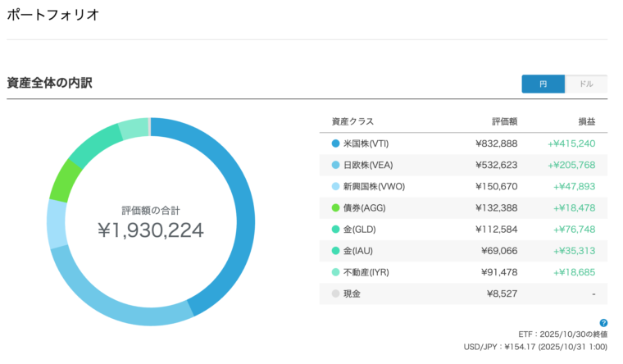Click the total valuation ¥1,930,224 in chart center

tap(150, 230)
